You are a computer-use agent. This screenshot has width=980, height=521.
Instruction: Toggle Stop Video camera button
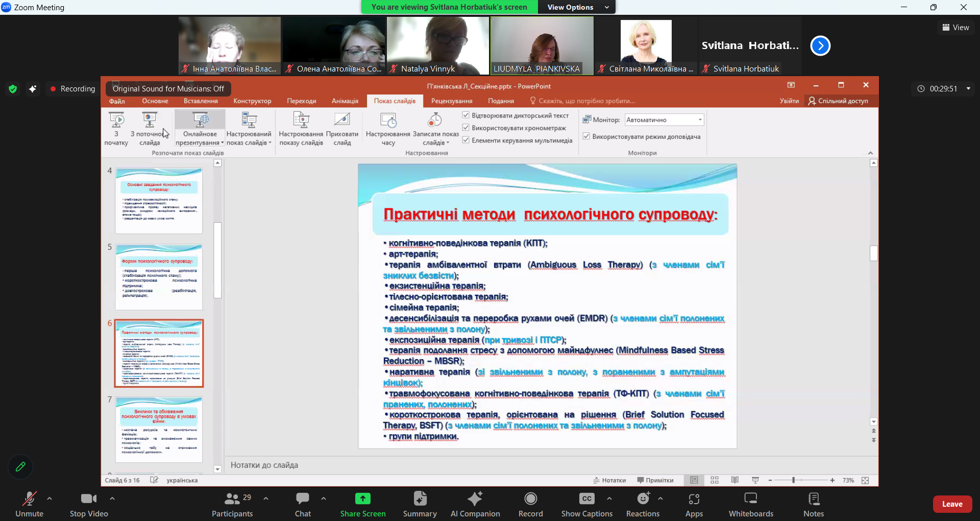pyautogui.click(x=88, y=504)
